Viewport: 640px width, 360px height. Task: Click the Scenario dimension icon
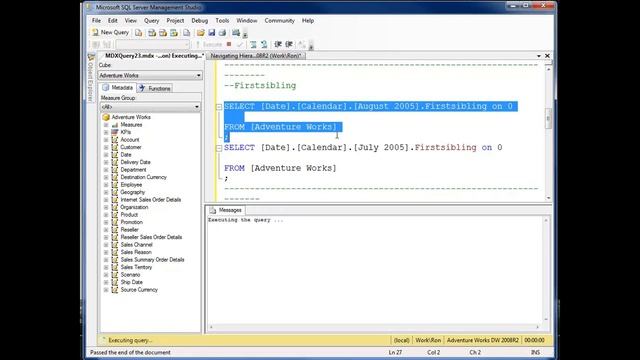[x=115, y=275]
